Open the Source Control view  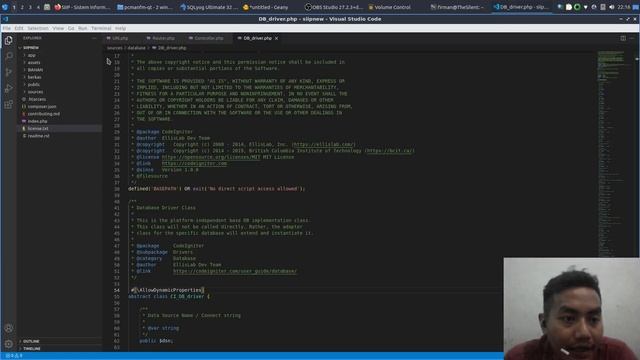[x=9, y=72]
